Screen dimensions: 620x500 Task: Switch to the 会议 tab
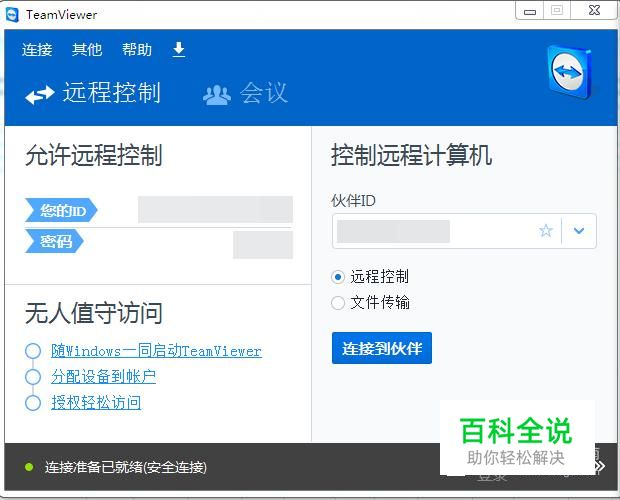coord(245,93)
